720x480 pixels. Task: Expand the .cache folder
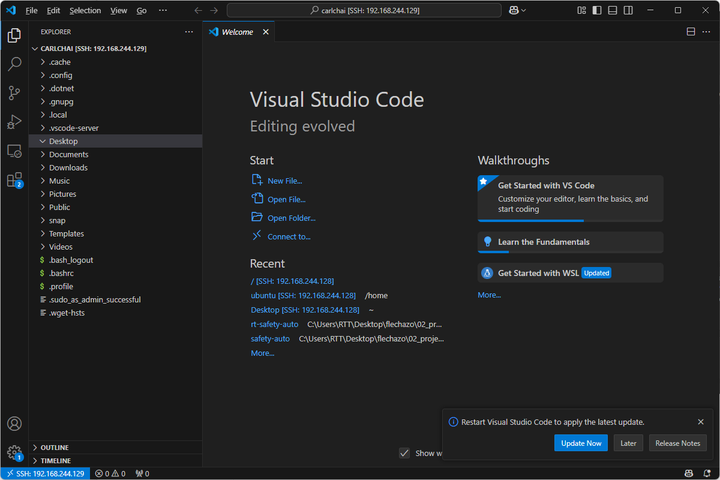115,62
